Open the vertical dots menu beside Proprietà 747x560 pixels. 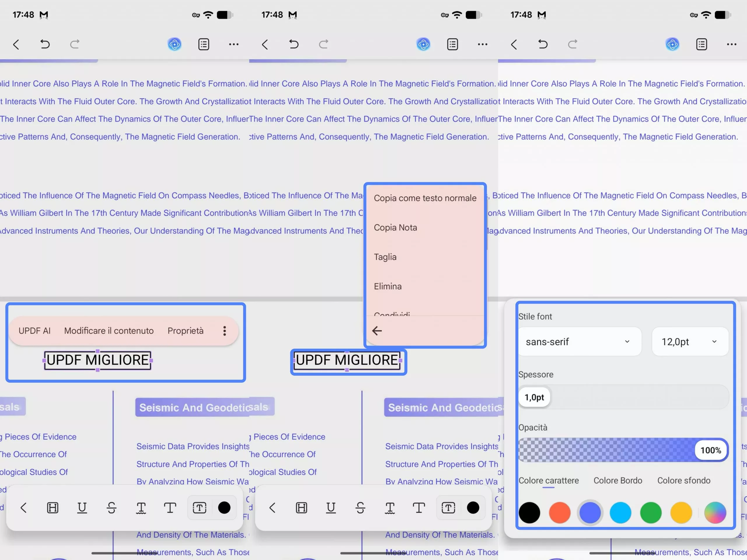(225, 331)
